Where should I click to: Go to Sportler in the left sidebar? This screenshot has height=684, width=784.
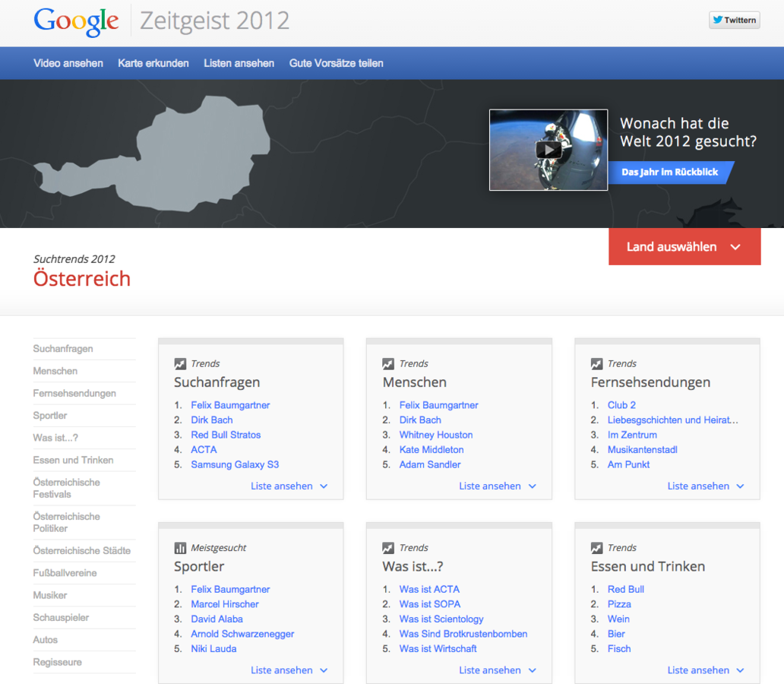click(x=50, y=415)
